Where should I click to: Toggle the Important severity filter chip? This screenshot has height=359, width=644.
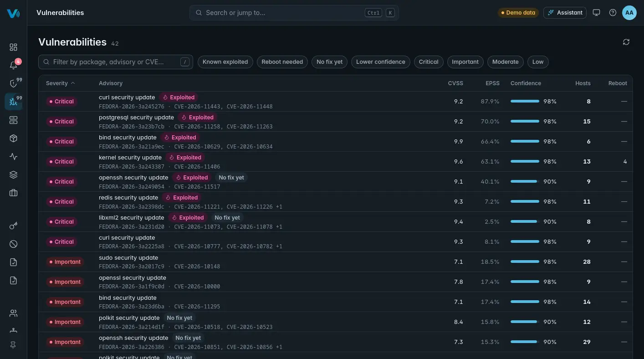pyautogui.click(x=465, y=62)
